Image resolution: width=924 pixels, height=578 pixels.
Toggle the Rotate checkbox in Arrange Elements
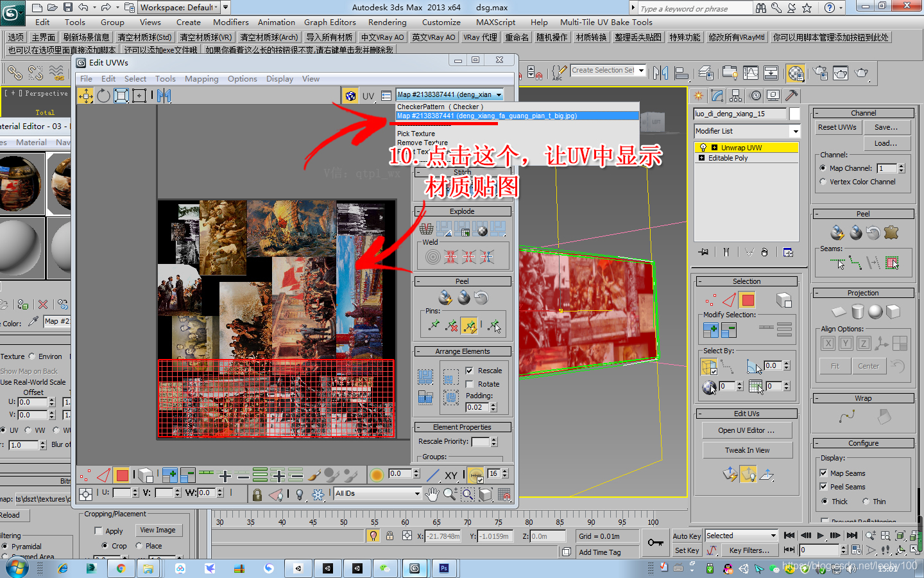pos(469,384)
